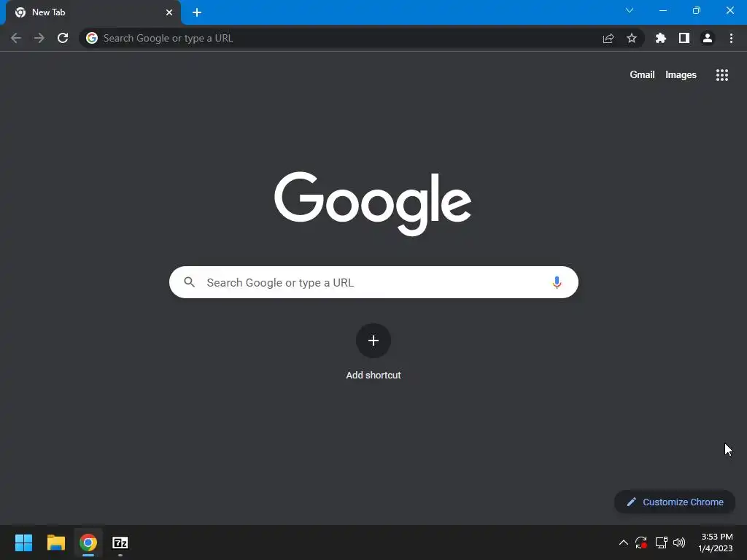Focus the Google search box on the page
This screenshot has width=747, height=560.
pyautogui.click(x=373, y=282)
